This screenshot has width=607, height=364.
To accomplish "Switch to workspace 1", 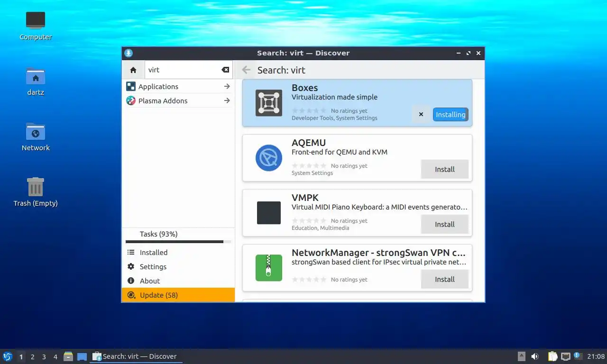I will (x=21, y=357).
